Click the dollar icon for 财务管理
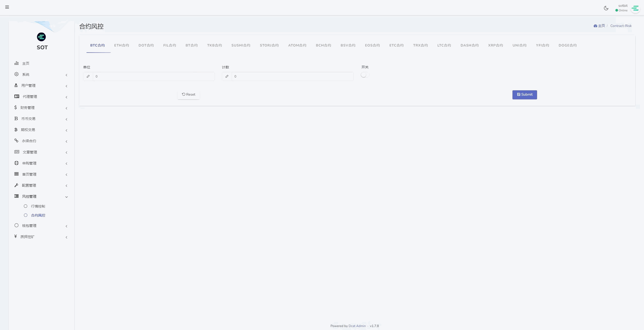The width and height of the screenshot is (644, 330). tap(16, 107)
